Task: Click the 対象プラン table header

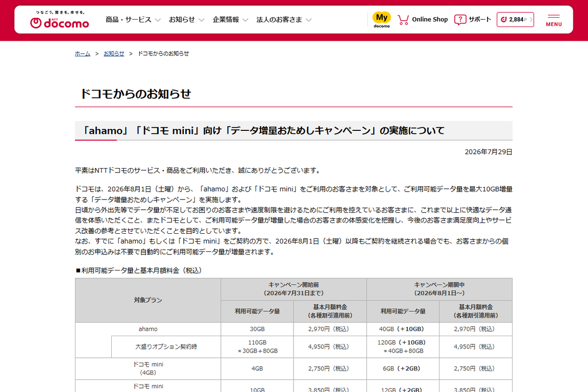Action: tap(148, 300)
